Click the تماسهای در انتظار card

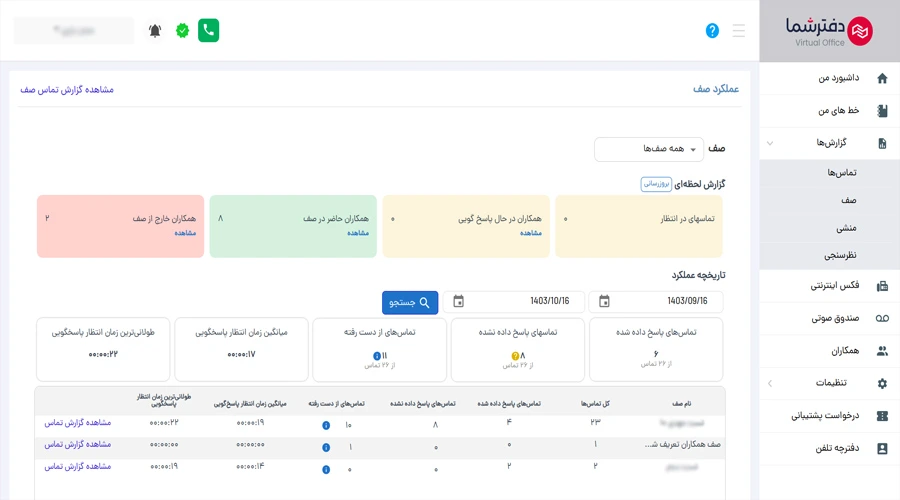pos(639,226)
